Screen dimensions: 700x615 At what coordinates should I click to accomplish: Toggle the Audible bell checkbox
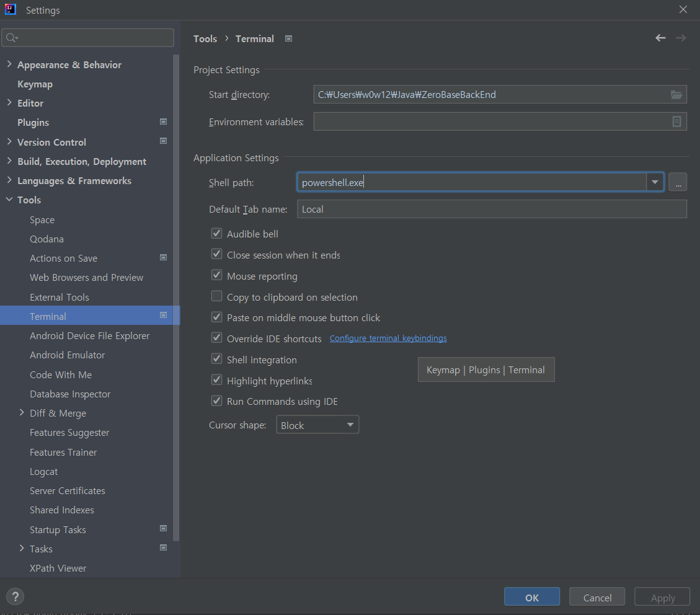216,233
